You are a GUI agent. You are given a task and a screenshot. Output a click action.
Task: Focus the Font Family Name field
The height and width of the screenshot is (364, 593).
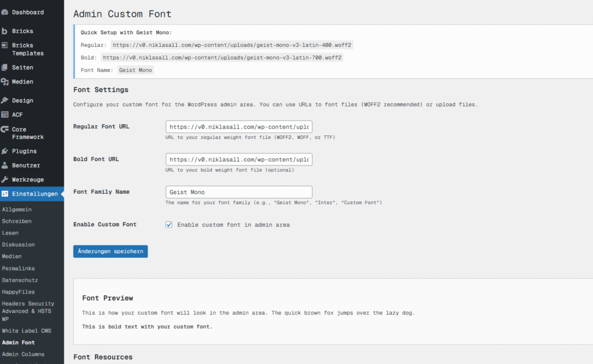click(239, 192)
